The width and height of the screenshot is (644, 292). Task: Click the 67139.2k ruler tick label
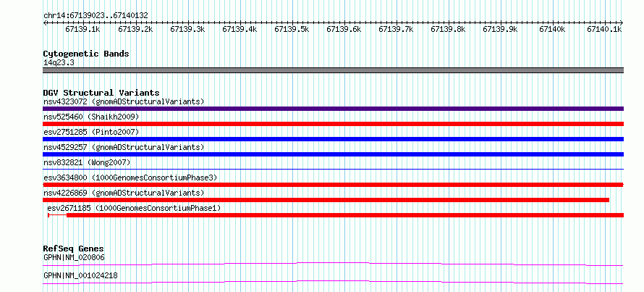coord(135,29)
